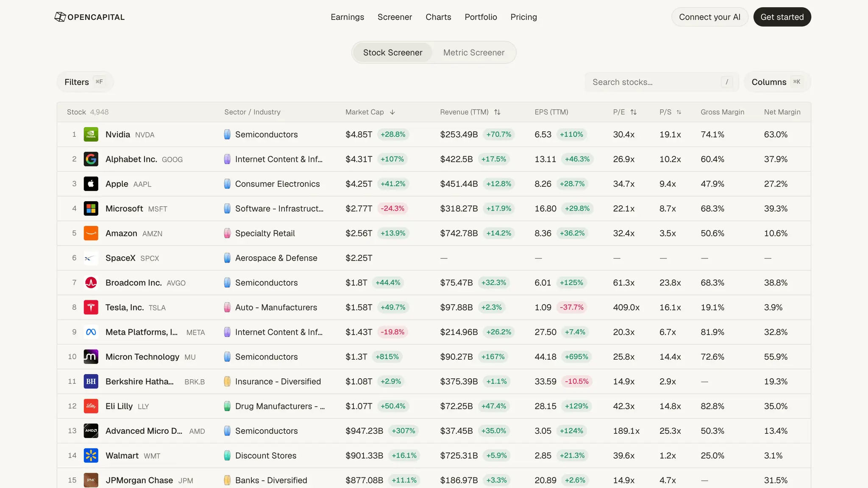Image resolution: width=868 pixels, height=488 pixels.
Task: Click the Walmart spark logo
Action: click(x=91, y=456)
